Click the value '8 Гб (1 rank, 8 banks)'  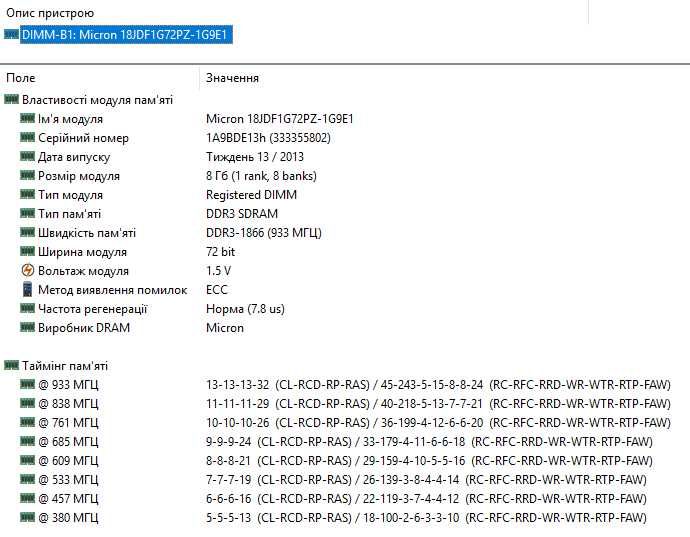[x=261, y=176]
